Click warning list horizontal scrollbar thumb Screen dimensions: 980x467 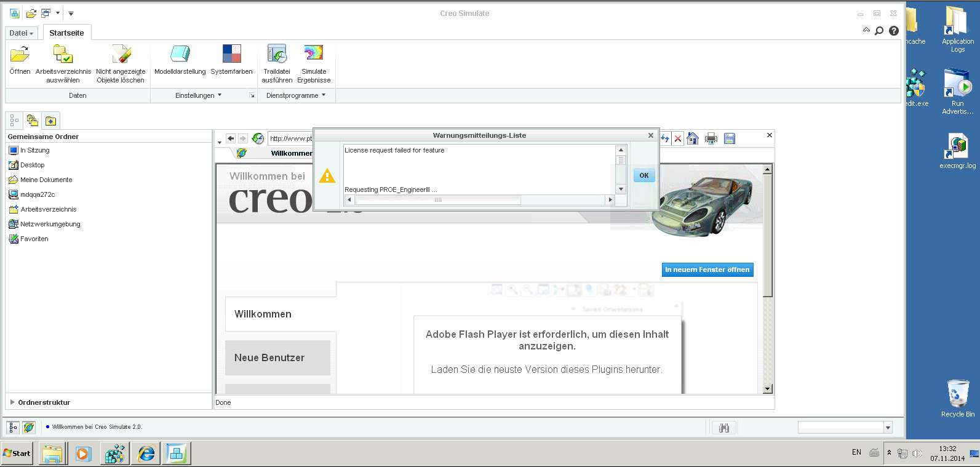click(x=438, y=200)
